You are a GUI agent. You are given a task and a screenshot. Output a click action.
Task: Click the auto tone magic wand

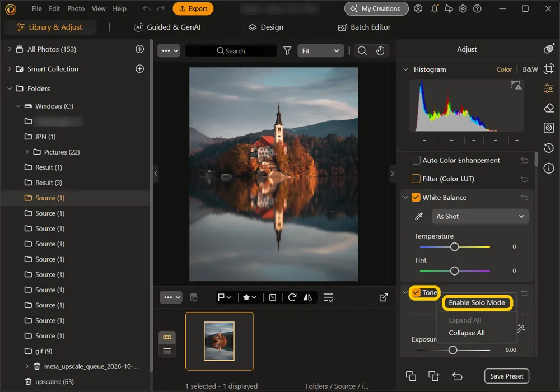click(x=521, y=328)
